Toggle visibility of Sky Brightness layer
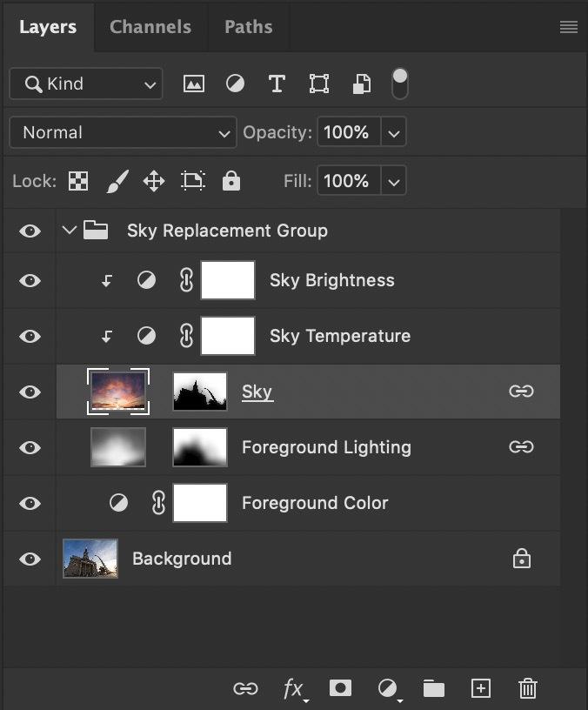 pyautogui.click(x=30, y=280)
